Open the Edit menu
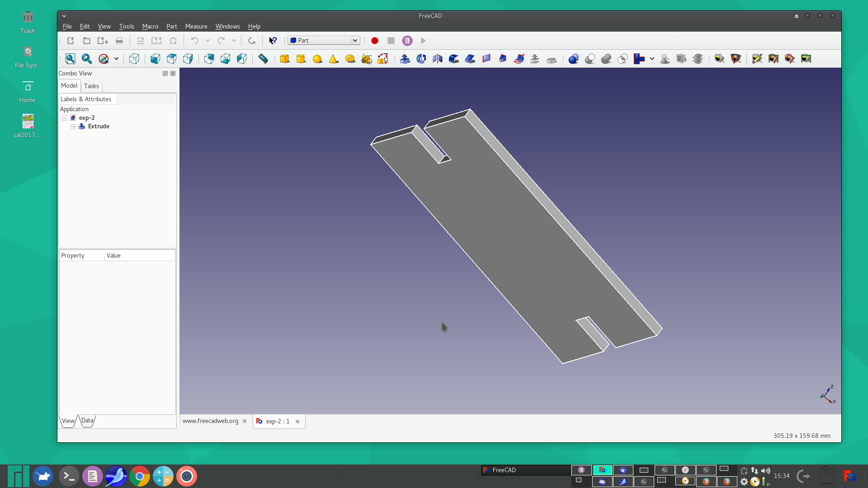The image size is (868, 488). pos(85,26)
